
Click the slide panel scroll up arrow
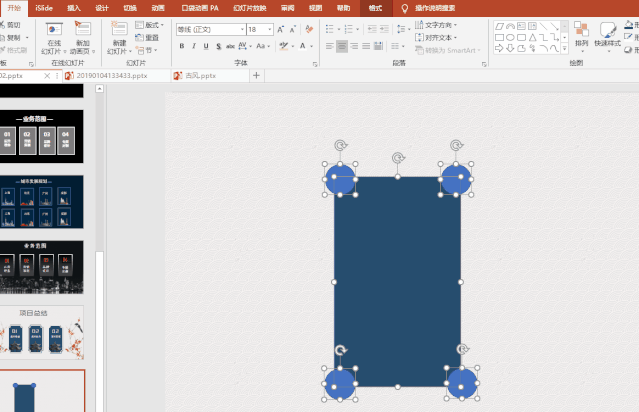(99, 88)
